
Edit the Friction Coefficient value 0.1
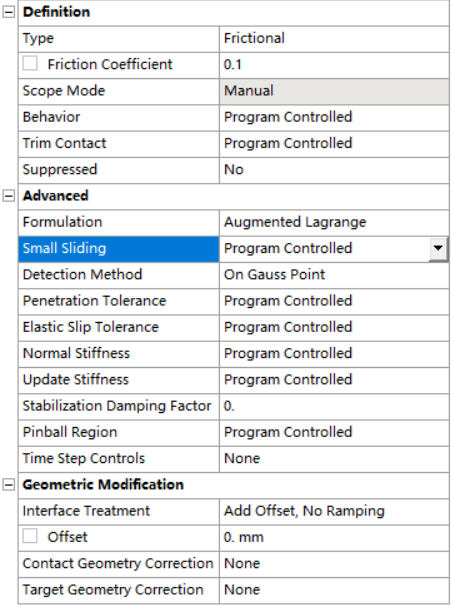click(334, 65)
